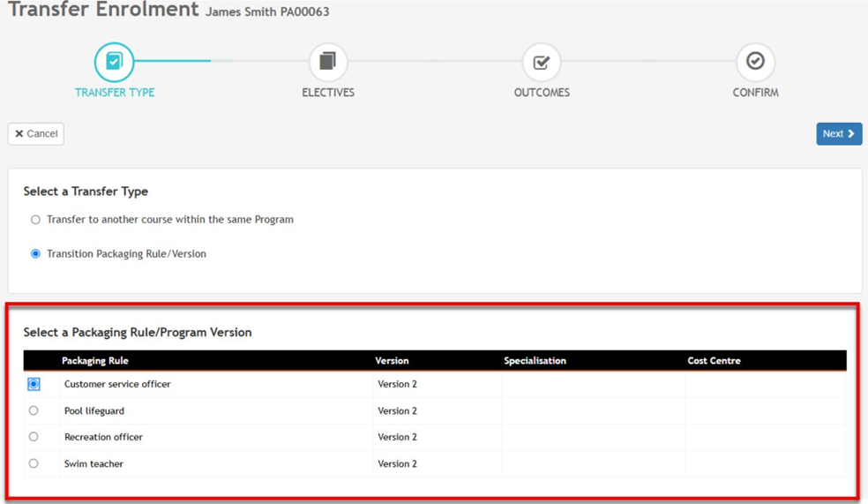
Task: Click the Transfer Type step icon
Action: 114,62
